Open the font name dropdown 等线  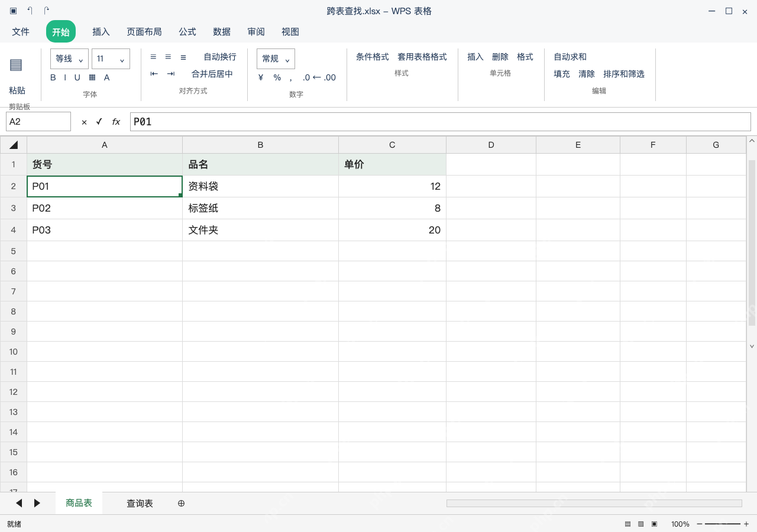point(70,59)
